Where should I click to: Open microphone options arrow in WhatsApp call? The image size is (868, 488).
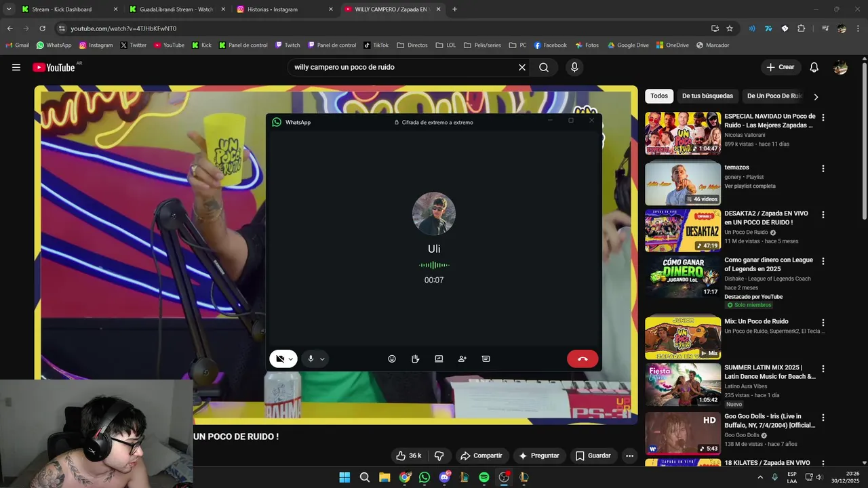click(x=322, y=359)
